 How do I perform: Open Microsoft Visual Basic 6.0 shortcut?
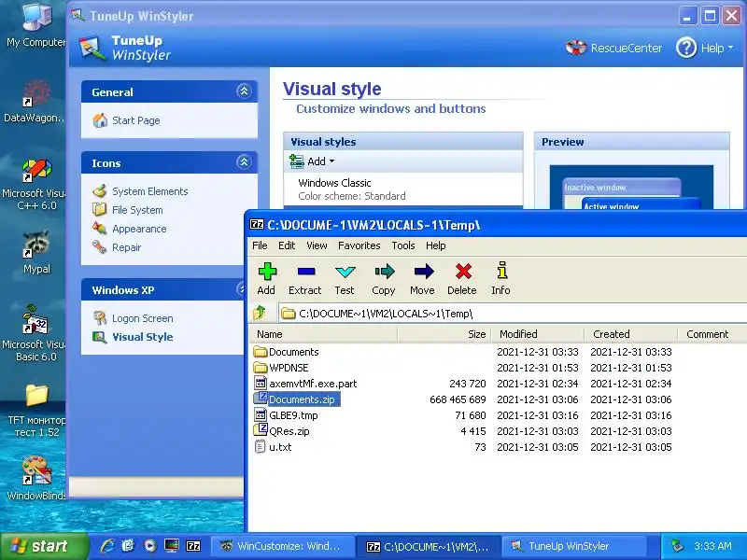35,334
